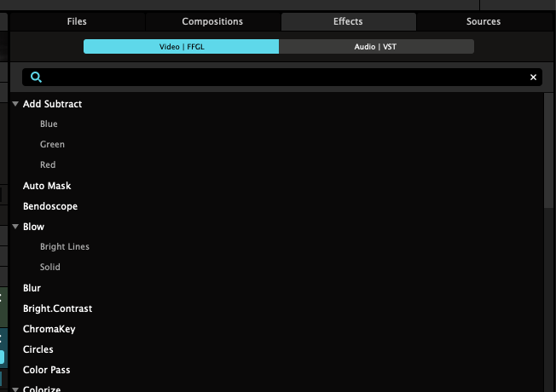Choose the Solid preset

point(50,267)
